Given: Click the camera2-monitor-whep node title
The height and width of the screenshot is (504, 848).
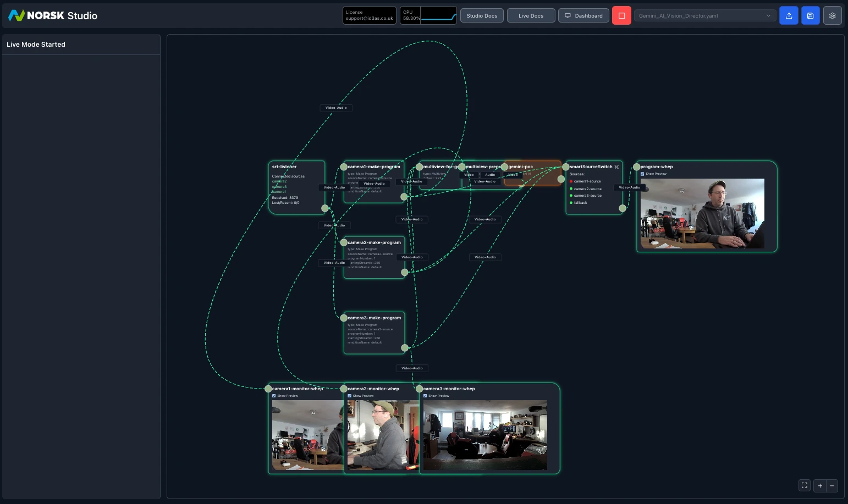Looking at the screenshot, I should click(373, 389).
